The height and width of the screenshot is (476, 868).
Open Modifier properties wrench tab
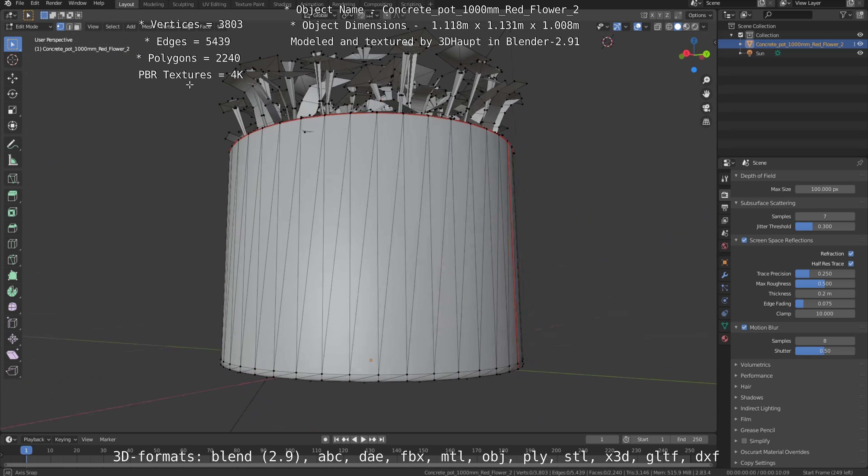(724, 275)
